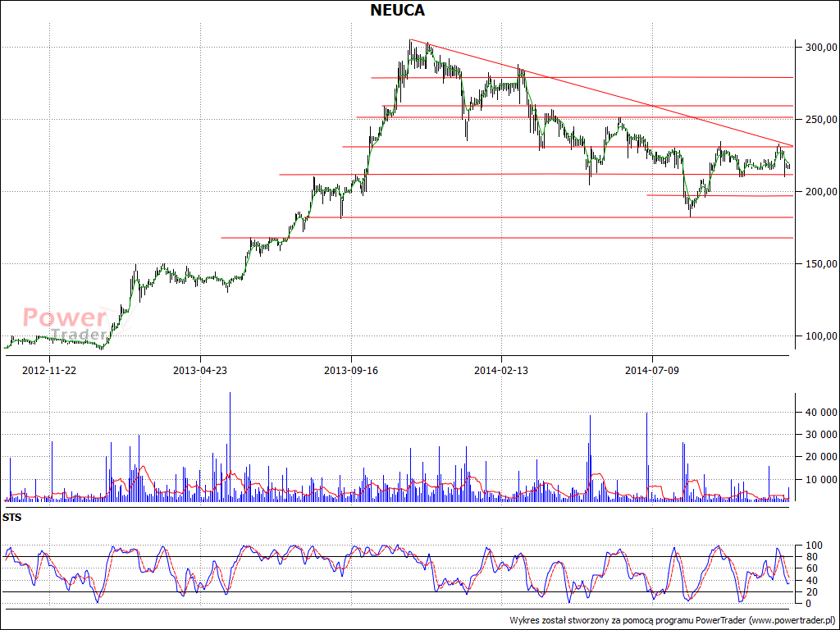Click the 2014-02-13 date label
840x630 pixels.
(501, 370)
